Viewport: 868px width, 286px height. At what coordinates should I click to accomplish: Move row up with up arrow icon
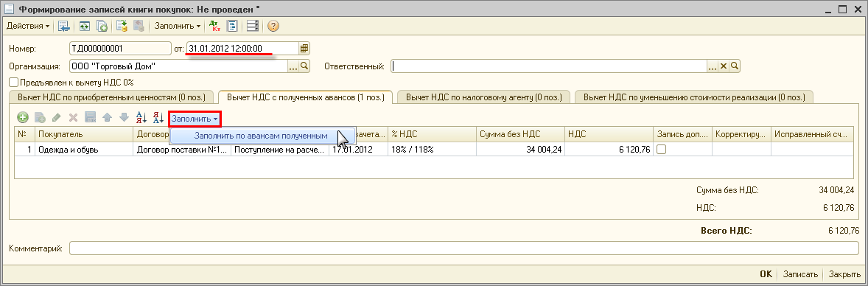(108, 117)
